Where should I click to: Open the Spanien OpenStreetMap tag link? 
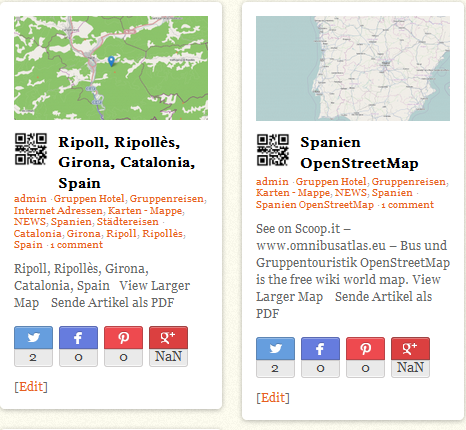coord(315,205)
